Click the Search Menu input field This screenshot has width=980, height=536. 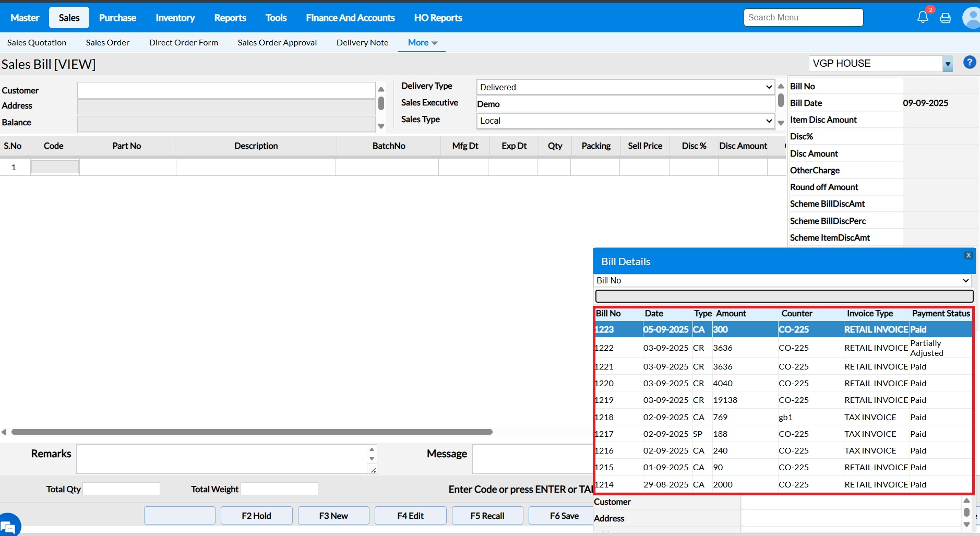pos(803,17)
